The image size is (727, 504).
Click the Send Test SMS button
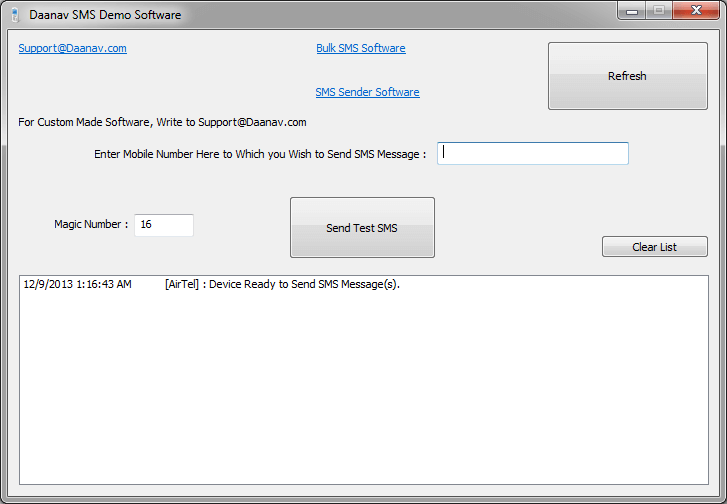pyautogui.click(x=362, y=228)
